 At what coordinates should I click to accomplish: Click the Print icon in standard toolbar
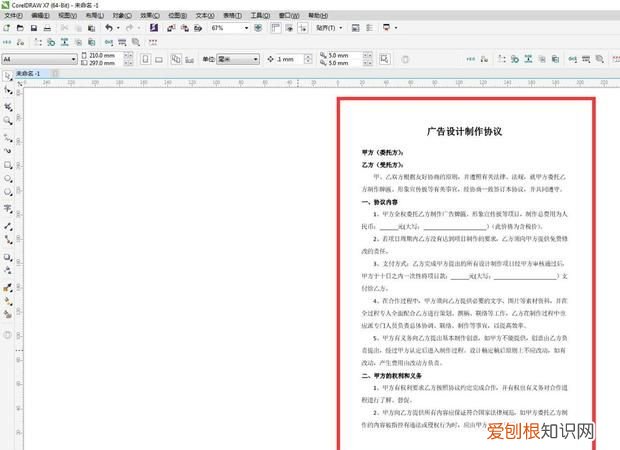tap(47, 28)
